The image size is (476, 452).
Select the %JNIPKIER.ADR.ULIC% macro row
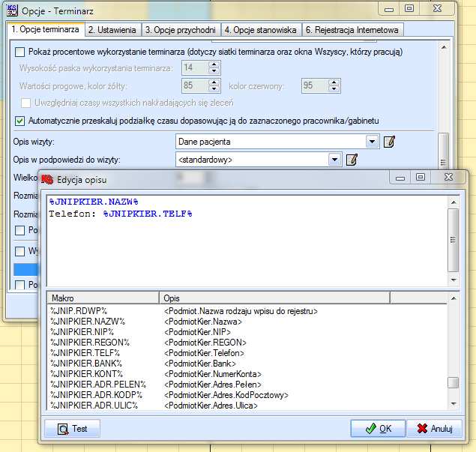(x=247, y=406)
